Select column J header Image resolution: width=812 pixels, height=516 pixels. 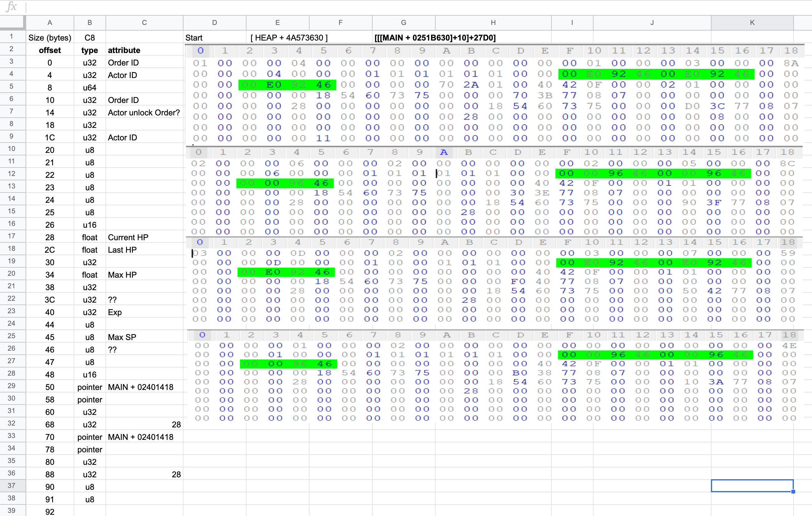(x=652, y=22)
